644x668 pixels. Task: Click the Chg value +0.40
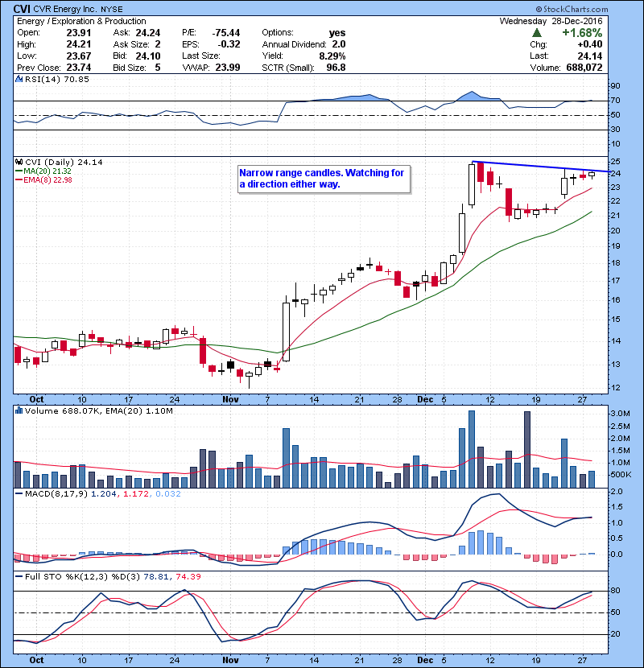click(x=590, y=44)
